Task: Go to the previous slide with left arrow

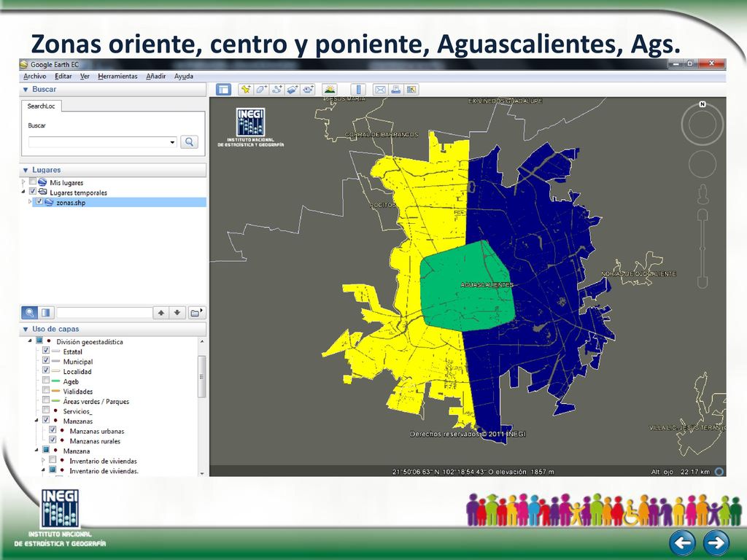Action: pyautogui.click(x=682, y=542)
